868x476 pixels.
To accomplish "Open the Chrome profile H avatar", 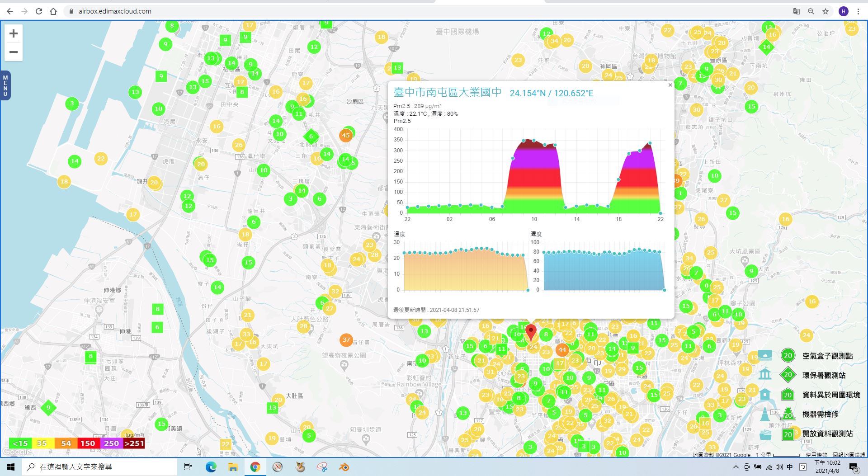I will (844, 11).
